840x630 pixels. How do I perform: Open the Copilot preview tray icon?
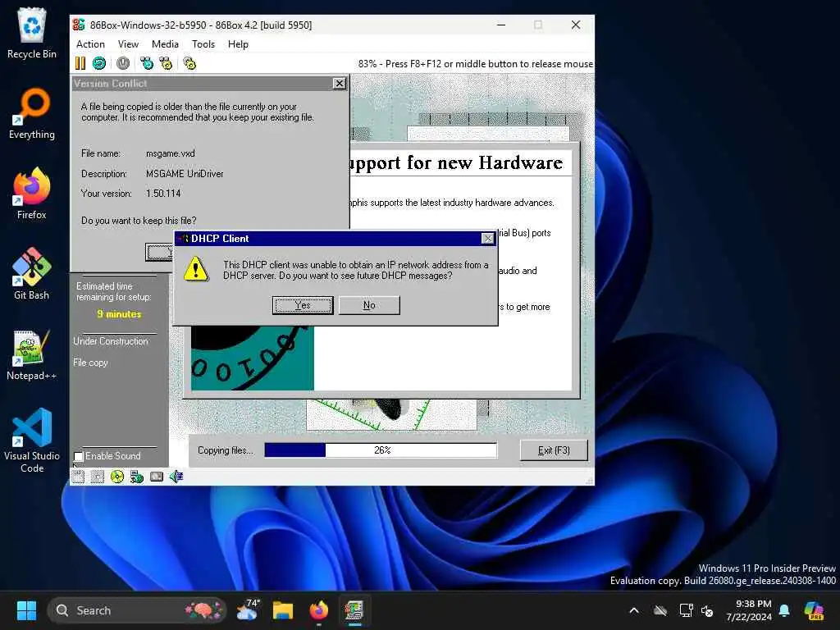point(814,610)
